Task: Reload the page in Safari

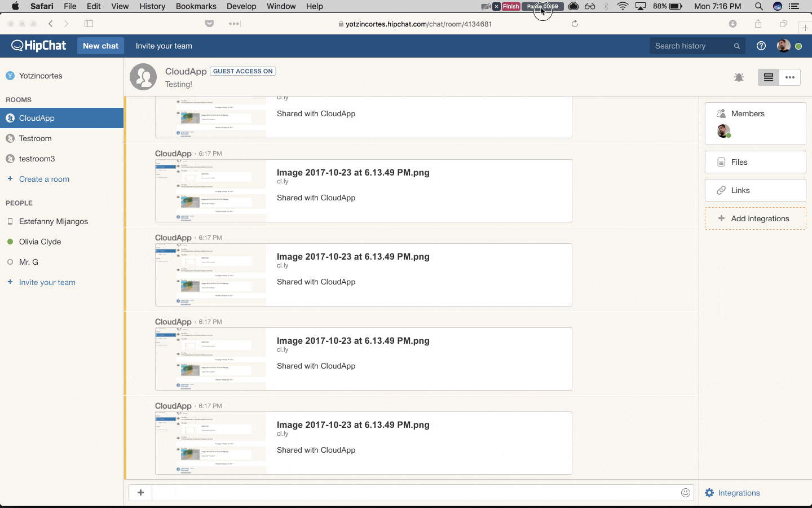Action: point(575,24)
